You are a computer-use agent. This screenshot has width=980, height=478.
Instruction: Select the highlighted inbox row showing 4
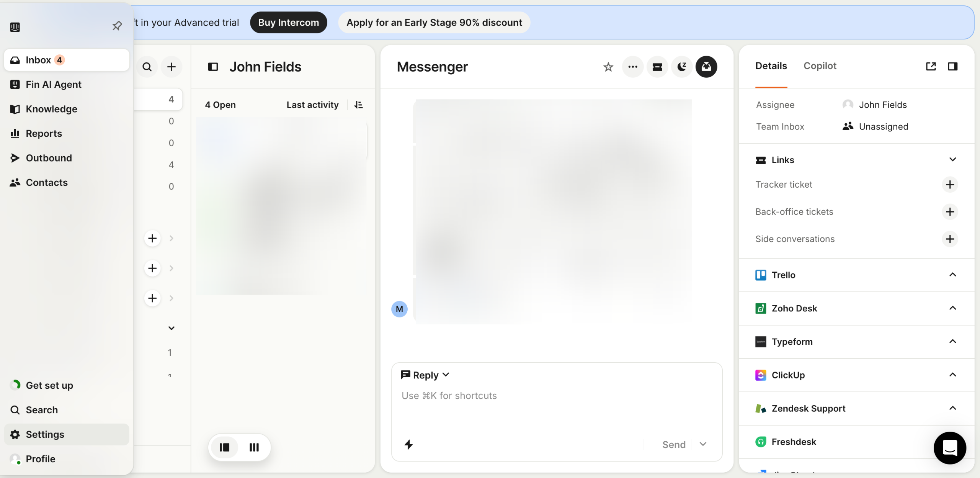(x=158, y=100)
